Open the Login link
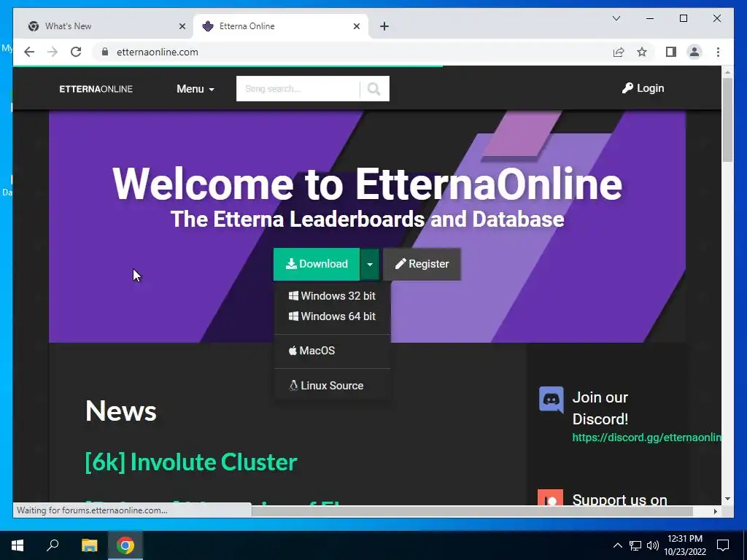Image resolution: width=747 pixels, height=560 pixels. point(643,88)
